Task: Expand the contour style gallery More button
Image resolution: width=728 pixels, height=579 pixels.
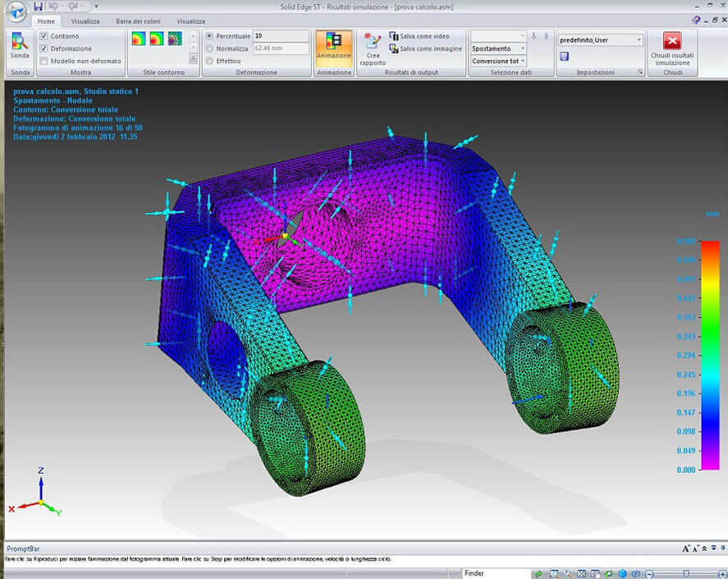Action: (193, 57)
